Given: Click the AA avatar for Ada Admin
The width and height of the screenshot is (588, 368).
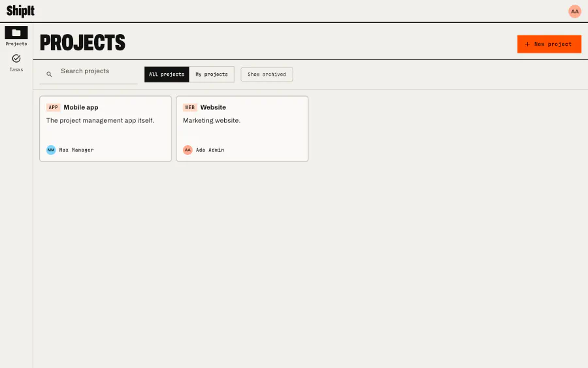Looking at the screenshot, I should [x=188, y=150].
